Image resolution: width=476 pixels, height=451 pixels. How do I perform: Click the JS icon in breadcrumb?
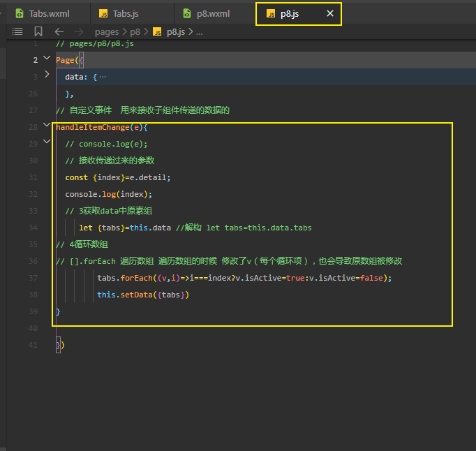[x=157, y=31]
